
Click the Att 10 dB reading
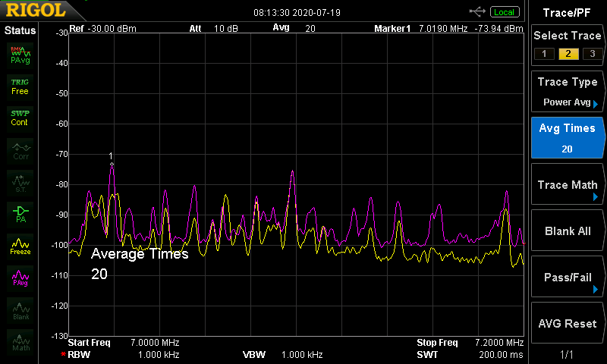[213, 29]
